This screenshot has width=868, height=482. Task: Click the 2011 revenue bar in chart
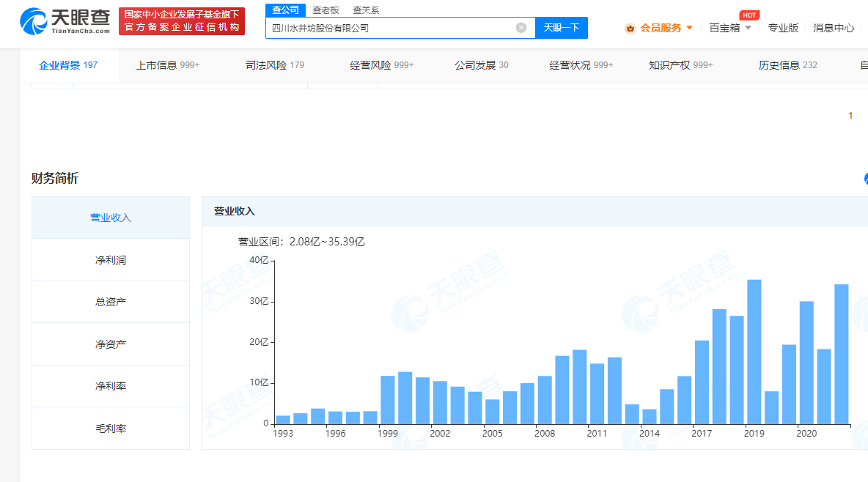click(x=597, y=394)
